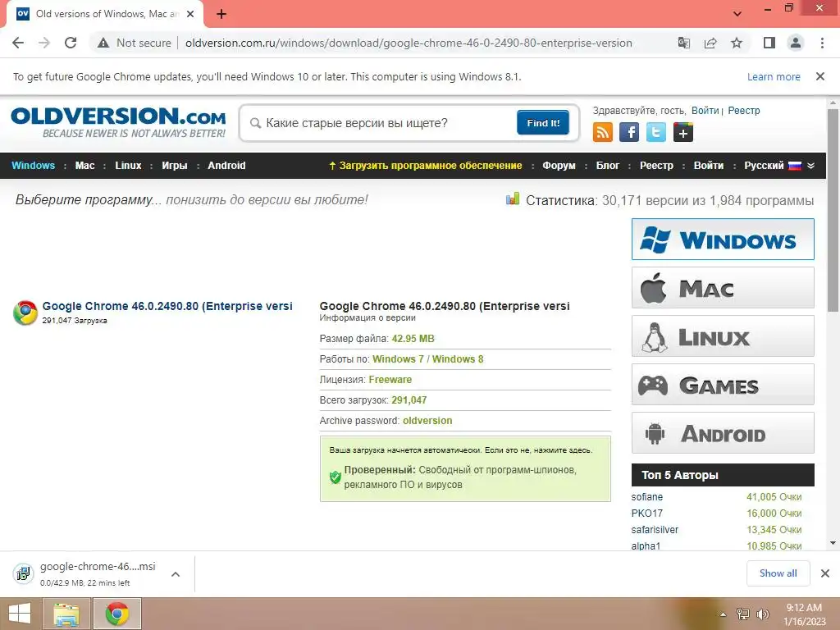The height and width of the screenshot is (630, 840).
Task: Open the Chrome profile avatar
Action: point(796,43)
